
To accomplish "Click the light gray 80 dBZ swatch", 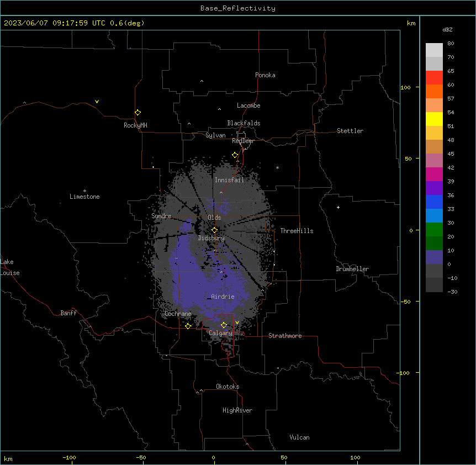I will [434, 50].
